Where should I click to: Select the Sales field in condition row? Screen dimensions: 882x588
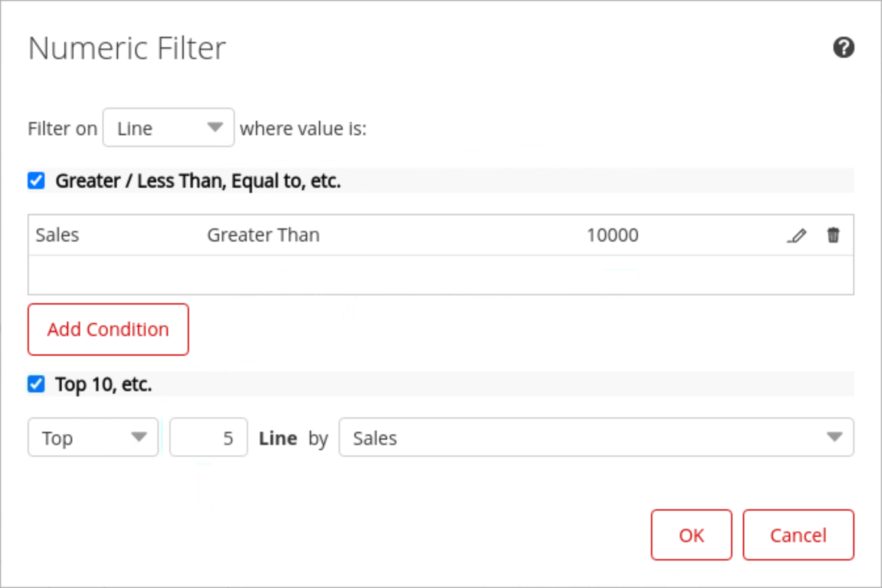tap(58, 235)
